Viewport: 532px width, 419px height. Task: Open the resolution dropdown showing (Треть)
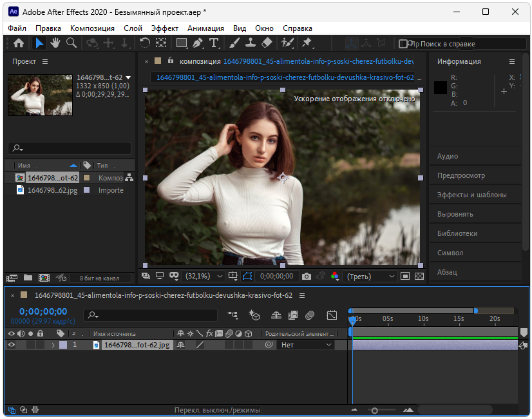click(x=370, y=277)
